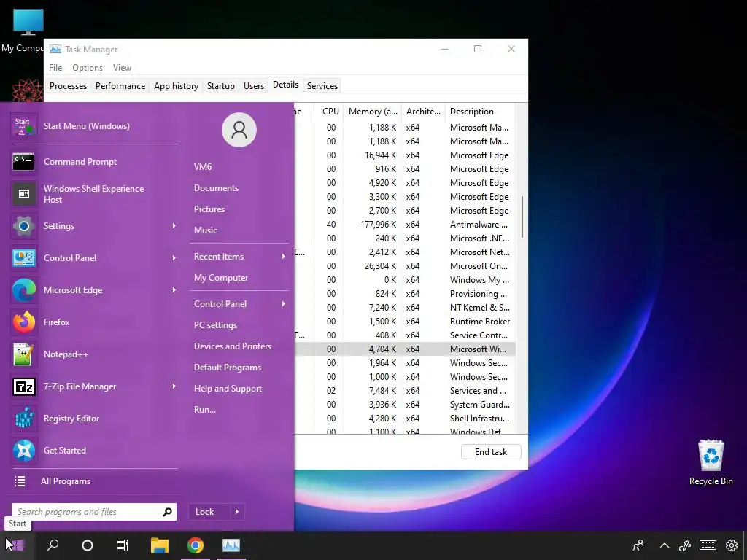Launch Chrome from the taskbar
The height and width of the screenshot is (560, 747).
pos(196,545)
